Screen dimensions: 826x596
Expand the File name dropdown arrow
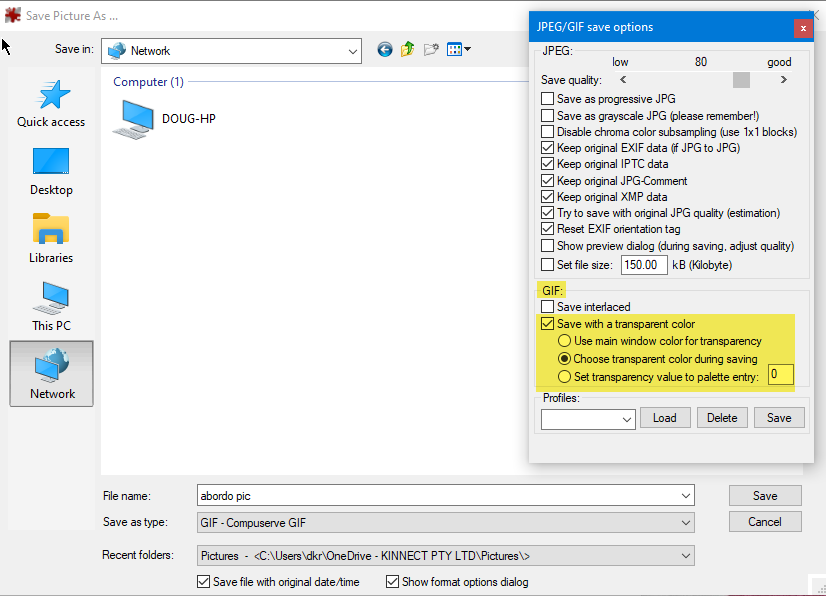pyautogui.click(x=685, y=496)
